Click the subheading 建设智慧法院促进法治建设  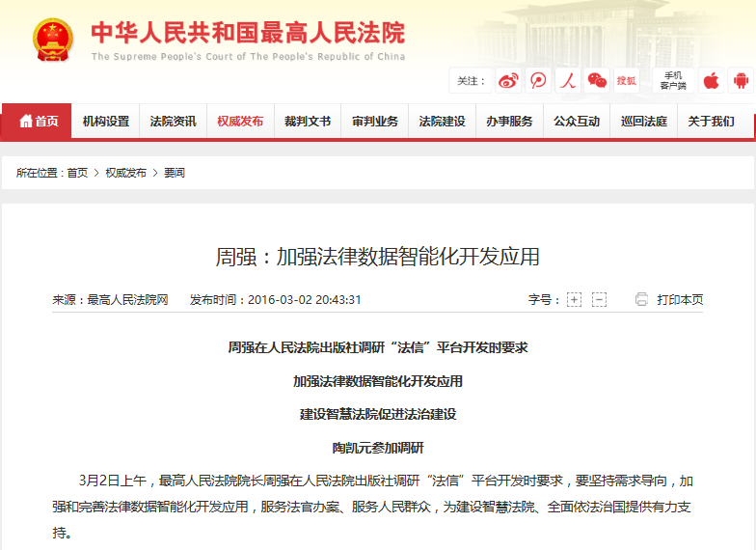tap(378, 414)
